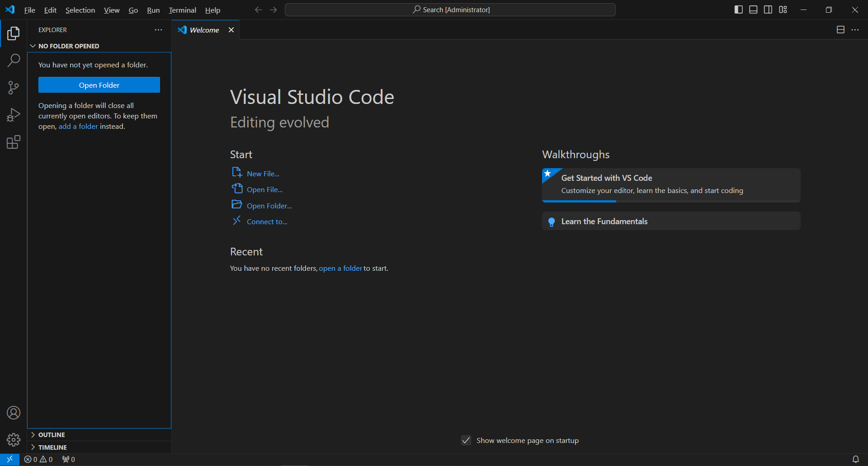Viewport: 868px width, 466px height.
Task: Open the Search view icon
Action: coord(14,60)
